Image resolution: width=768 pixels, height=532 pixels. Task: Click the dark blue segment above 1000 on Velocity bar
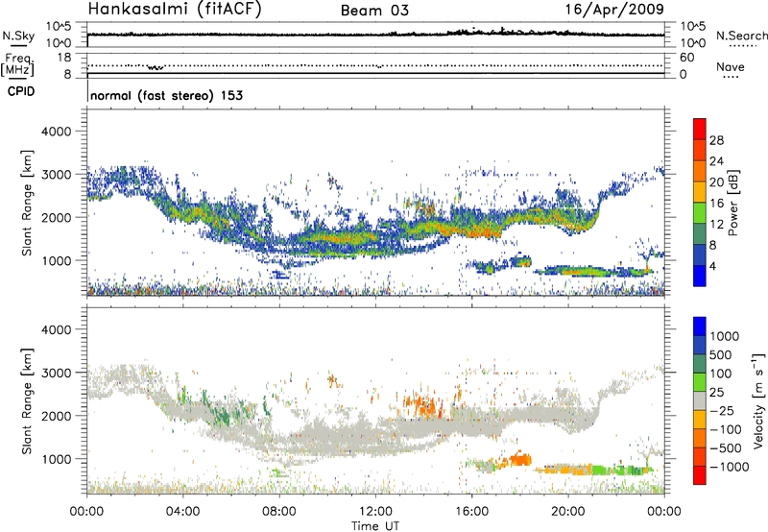pos(700,326)
